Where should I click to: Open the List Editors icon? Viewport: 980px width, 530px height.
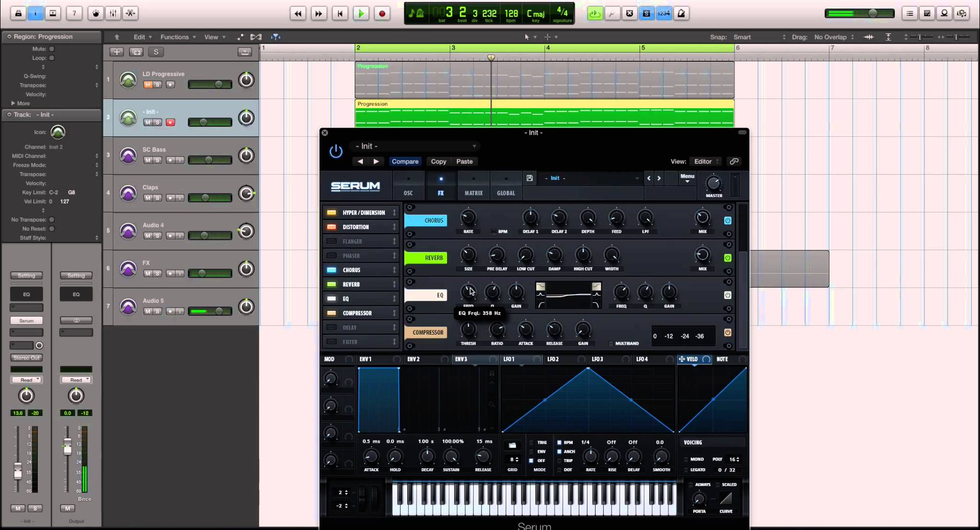910,14
